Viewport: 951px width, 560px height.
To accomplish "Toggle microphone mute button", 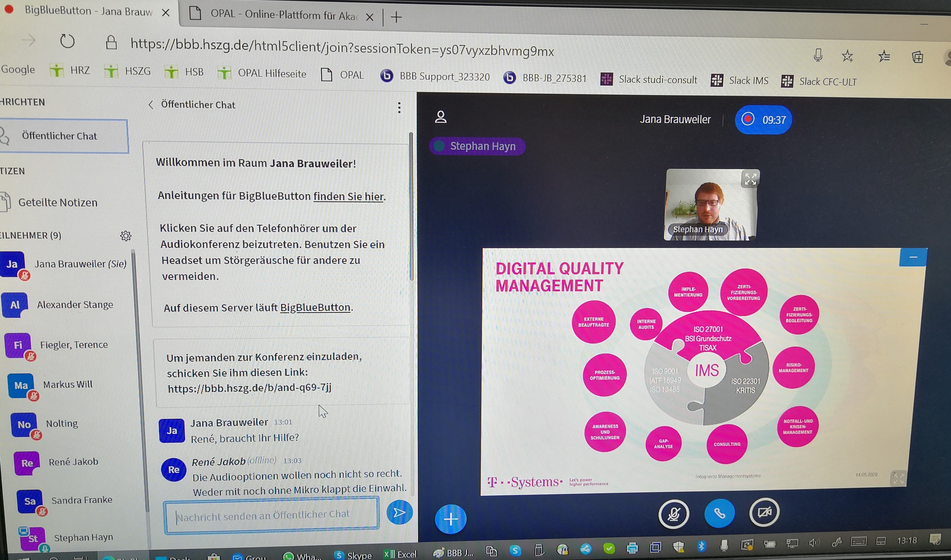I will 674,514.
